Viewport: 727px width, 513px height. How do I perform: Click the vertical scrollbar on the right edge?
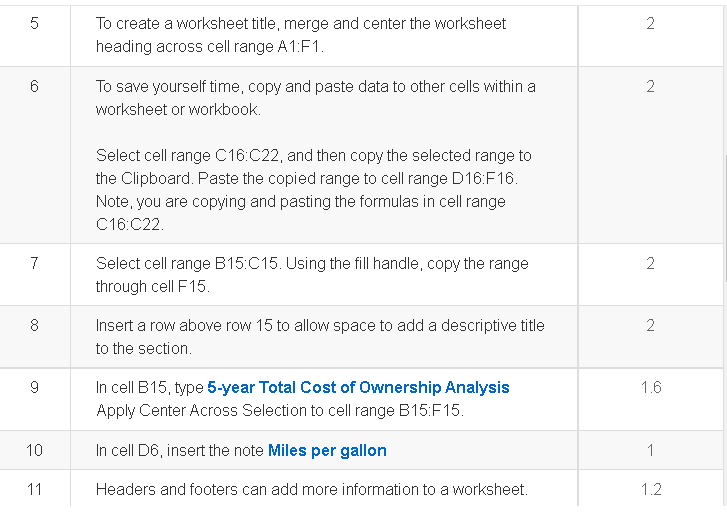tap(725, 218)
